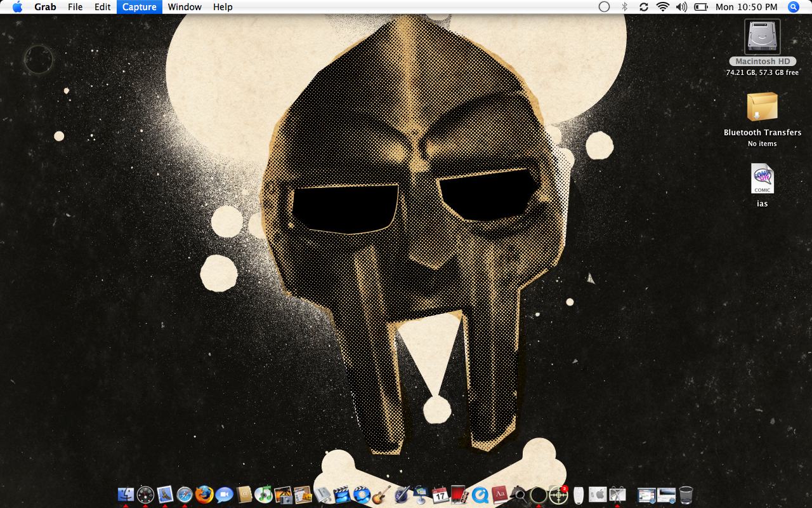Viewport: 812px width, 508px height.
Task: Click the circle status icon in menu bar
Action: pyautogui.click(x=605, y=7)
